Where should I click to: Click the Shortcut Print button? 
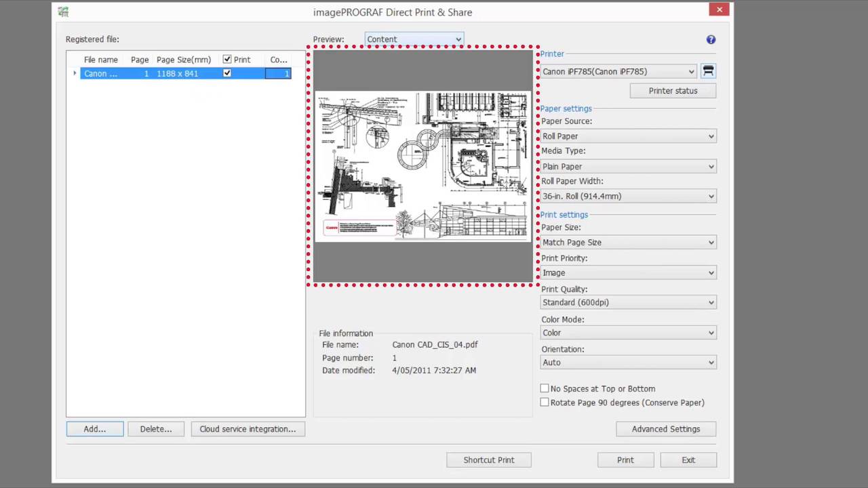[489, 460]
